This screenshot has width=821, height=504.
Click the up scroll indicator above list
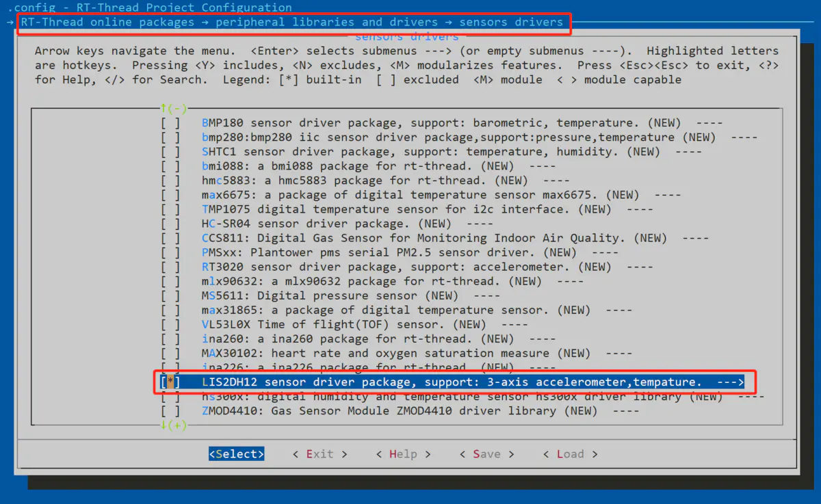point(174,108)
